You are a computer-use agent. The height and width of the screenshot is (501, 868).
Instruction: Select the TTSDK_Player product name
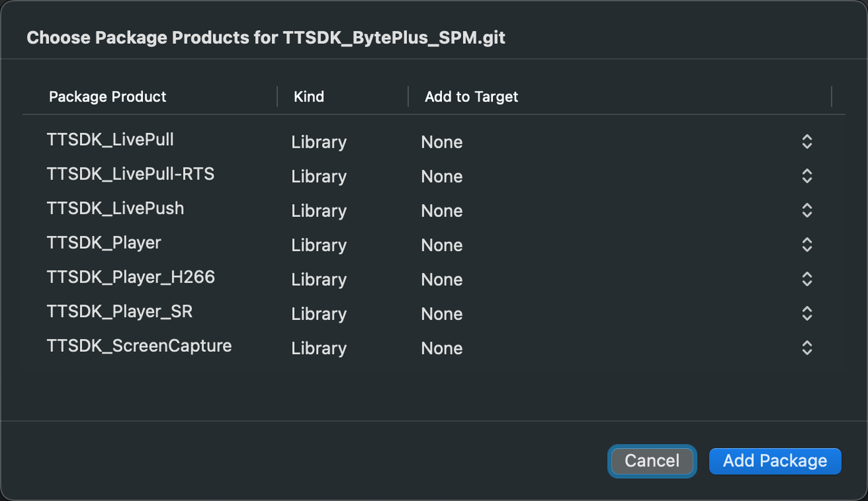tap(104, 243)
